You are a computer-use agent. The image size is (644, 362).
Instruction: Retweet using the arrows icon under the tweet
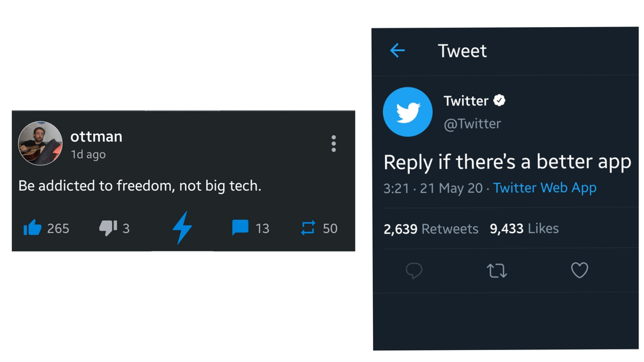[x=497, y=271]
